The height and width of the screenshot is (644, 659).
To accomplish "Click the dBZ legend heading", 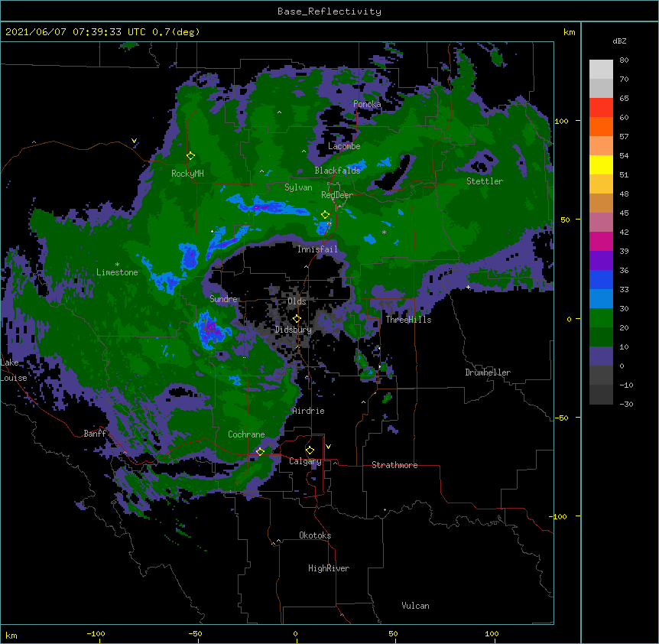I will (619, 41).
